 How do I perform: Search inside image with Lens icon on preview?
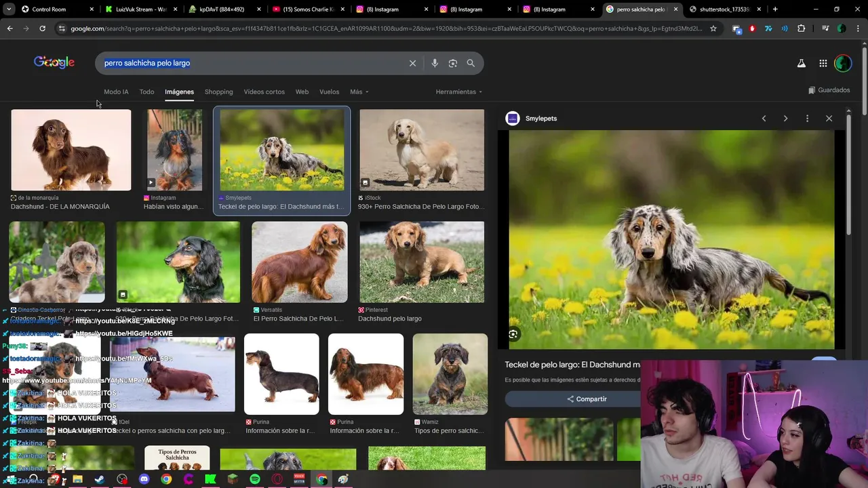tap(513, 334)
